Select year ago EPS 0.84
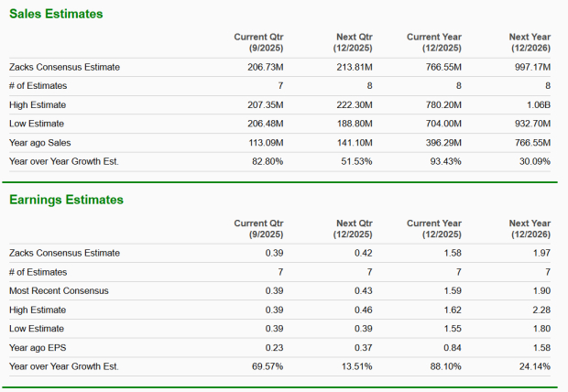Viewport: 568px width, 392px height. 453,347
